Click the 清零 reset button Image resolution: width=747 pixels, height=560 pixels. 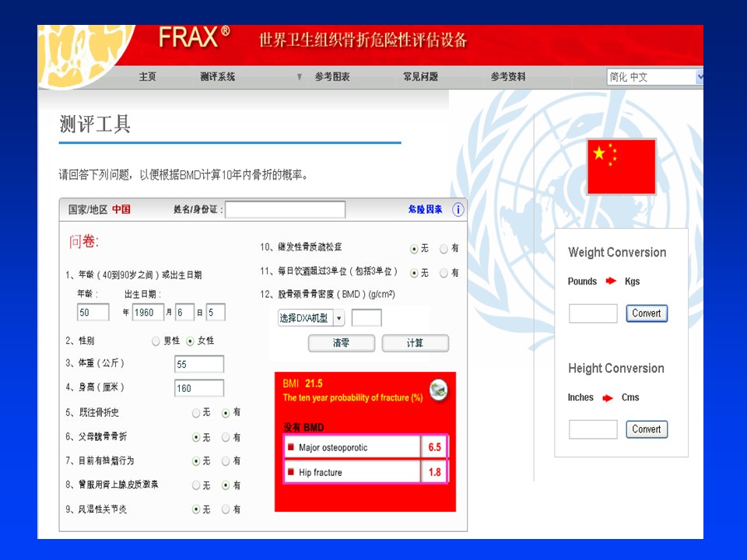(x=342, y=343)
